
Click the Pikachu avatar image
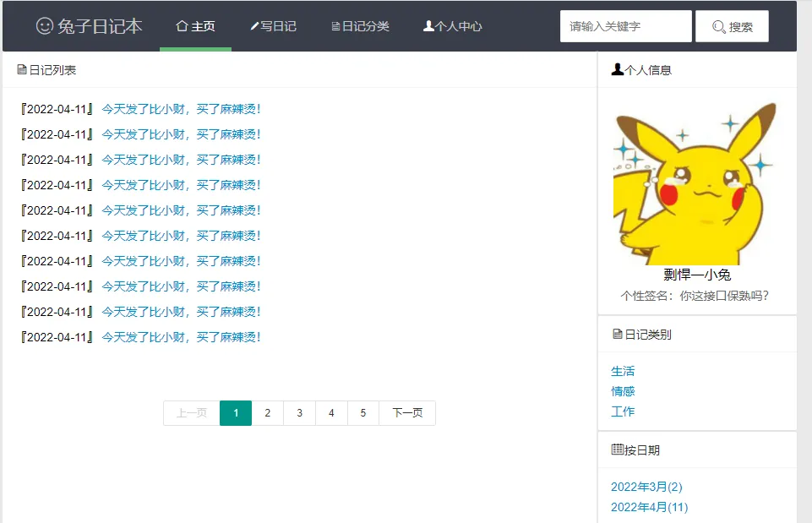695,184
